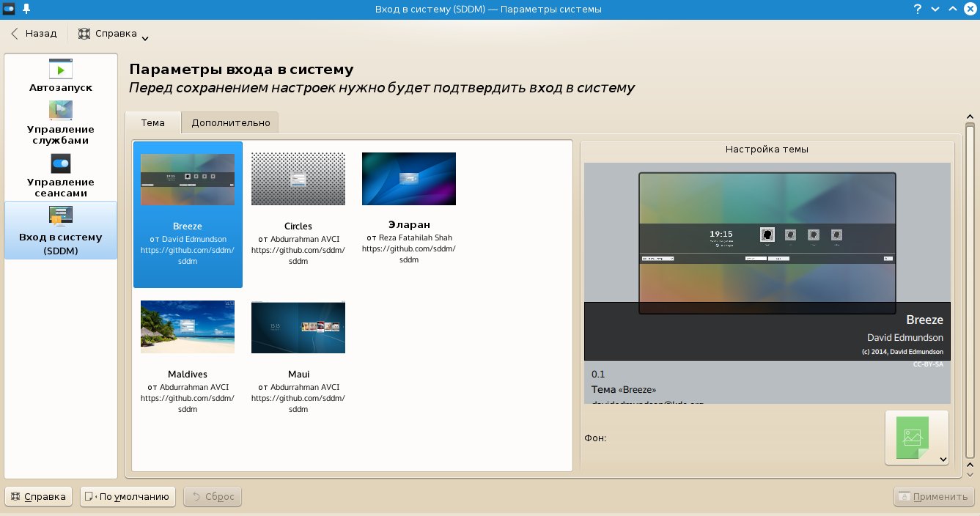
Task: Click the Сброс button
Action: pos(213,497)
